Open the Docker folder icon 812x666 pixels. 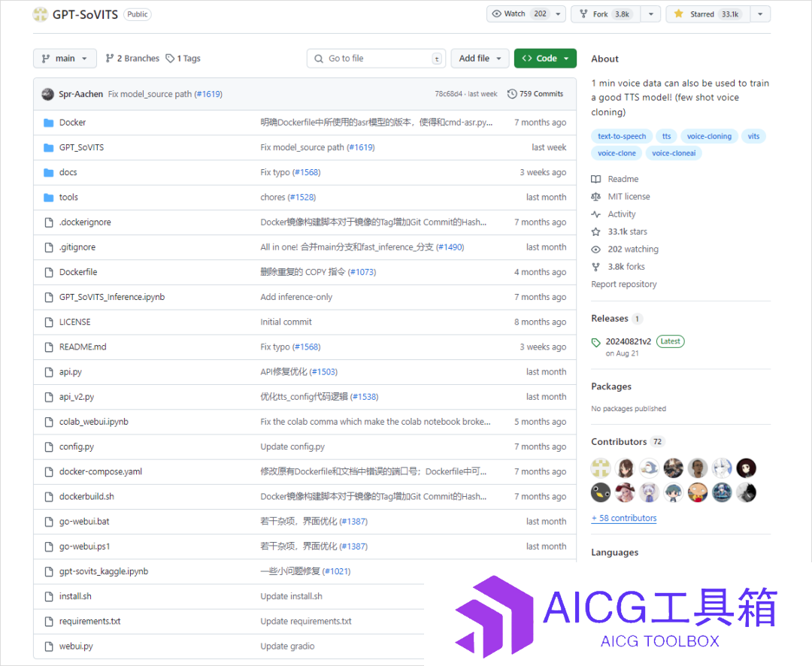(x=49, y=123)
